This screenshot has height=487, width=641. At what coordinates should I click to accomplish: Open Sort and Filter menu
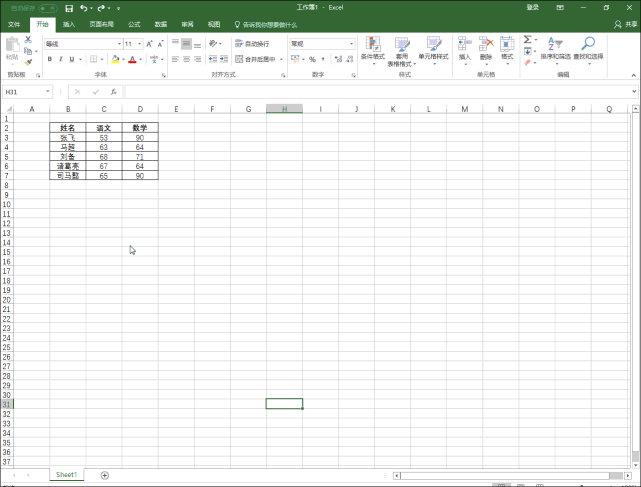[x=555, y=50]
